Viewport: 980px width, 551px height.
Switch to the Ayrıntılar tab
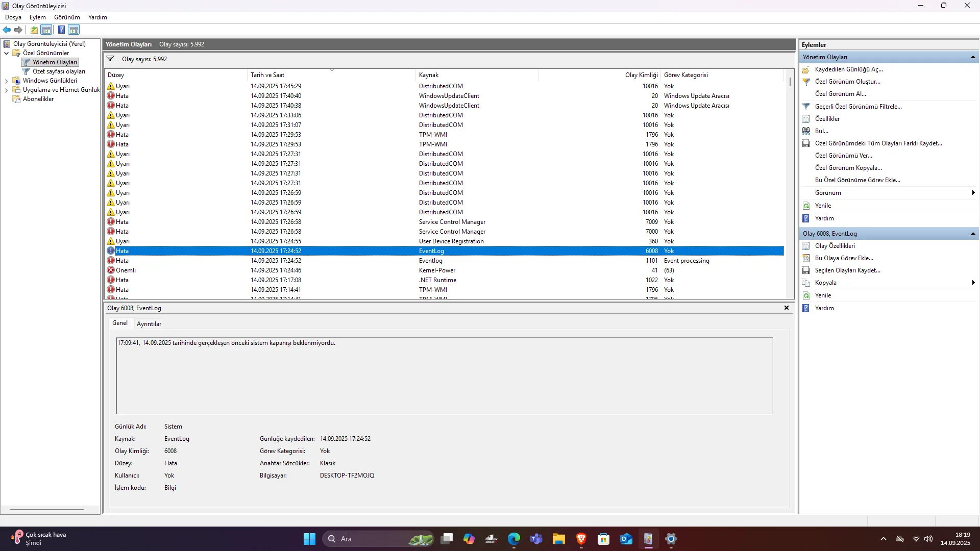coord(149,324)
